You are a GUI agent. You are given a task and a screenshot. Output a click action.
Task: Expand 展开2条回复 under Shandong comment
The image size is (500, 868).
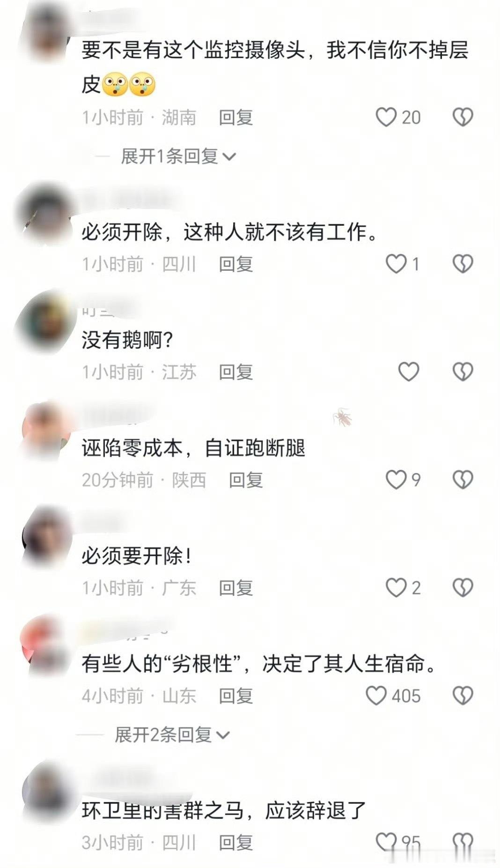pos(172,735)
